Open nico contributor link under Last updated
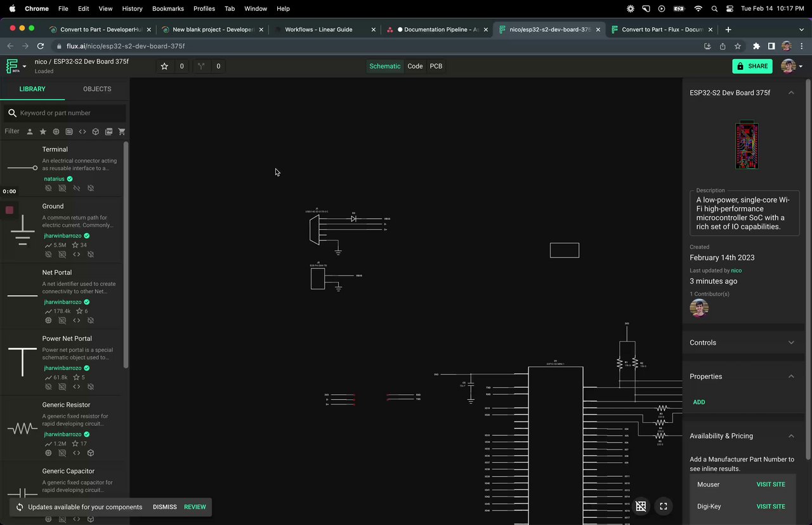This screenshot has height=525, width=812. point(736,270)
